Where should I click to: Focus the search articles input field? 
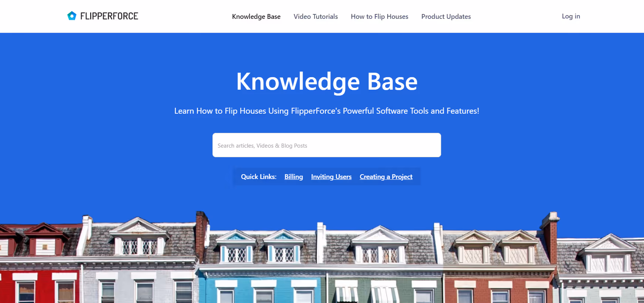[x=327, y=145]
